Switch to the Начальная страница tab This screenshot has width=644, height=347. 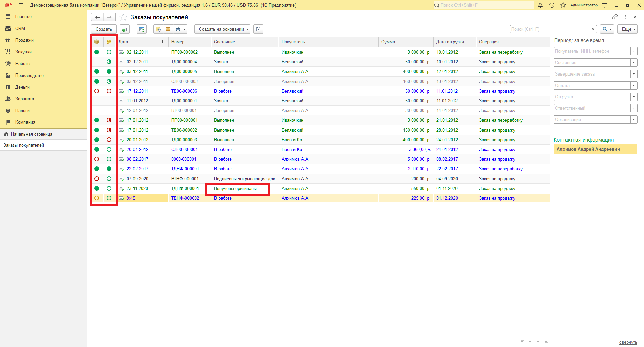point(32,134)
